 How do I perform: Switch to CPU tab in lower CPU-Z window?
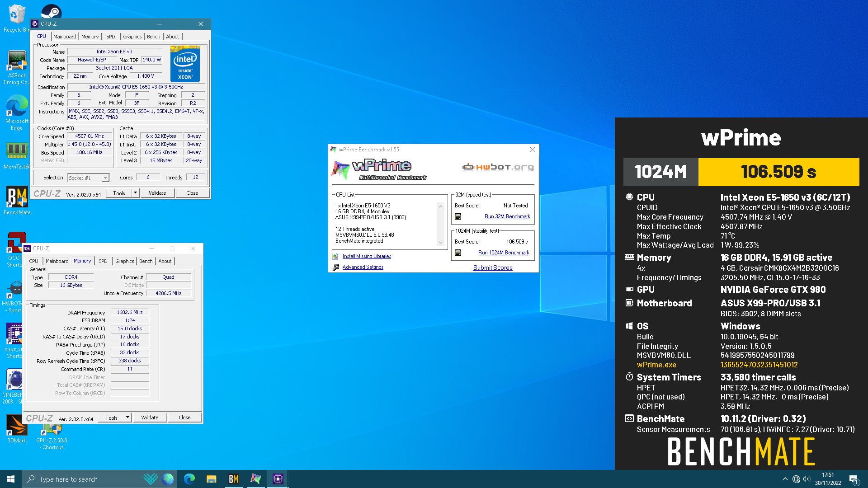[x=34, y=261]
